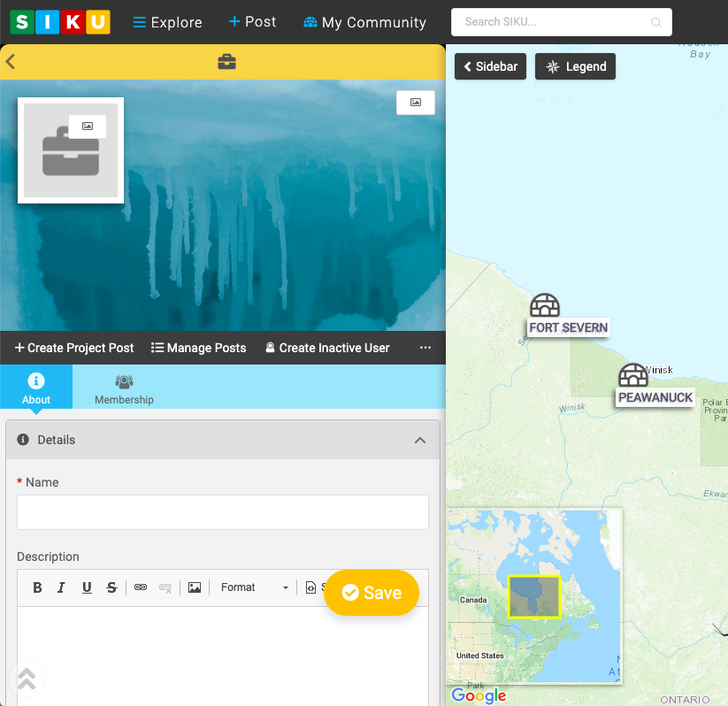
Task: Click the scroll-to-top double chevron
Action: click(x=27, y=679)
